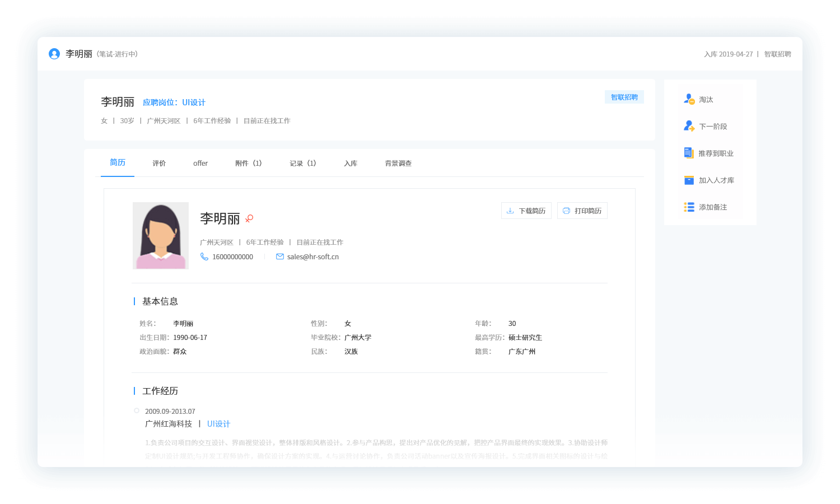Click the 添加备注 list icon
This screenshot has height=504, width=840.
[689, 207]
